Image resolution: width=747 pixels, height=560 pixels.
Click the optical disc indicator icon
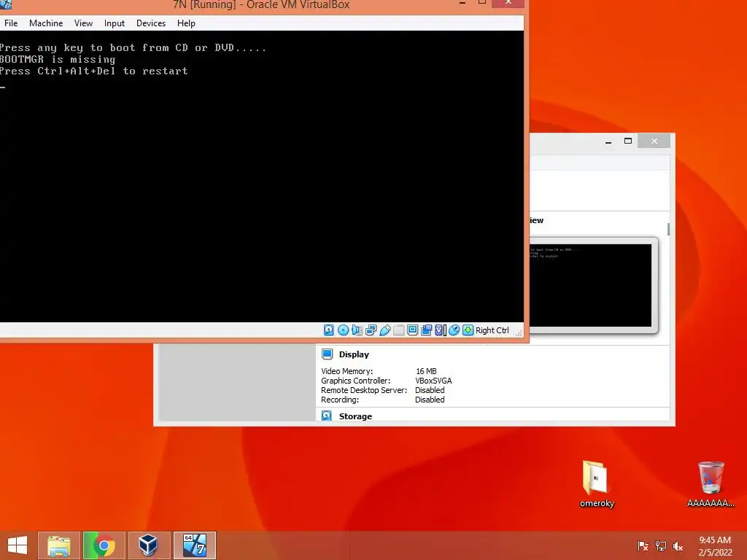coord(343,330)
